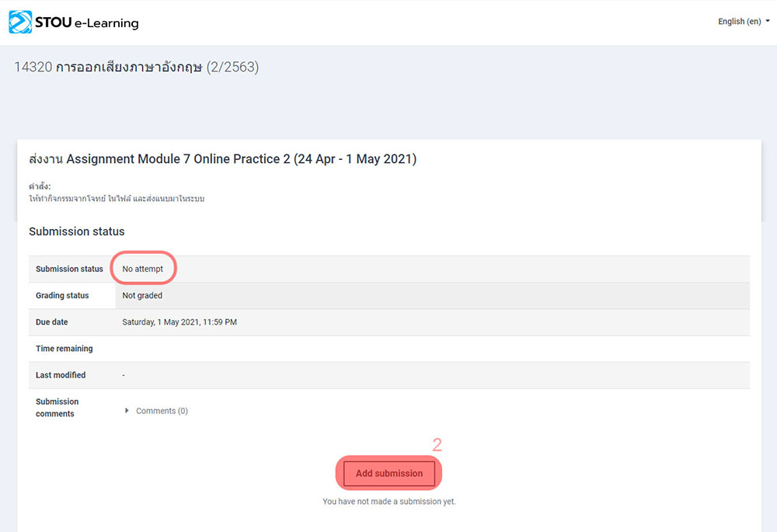
Task: Click the 'Not graded' grading status value
Action: click(142, 295)
